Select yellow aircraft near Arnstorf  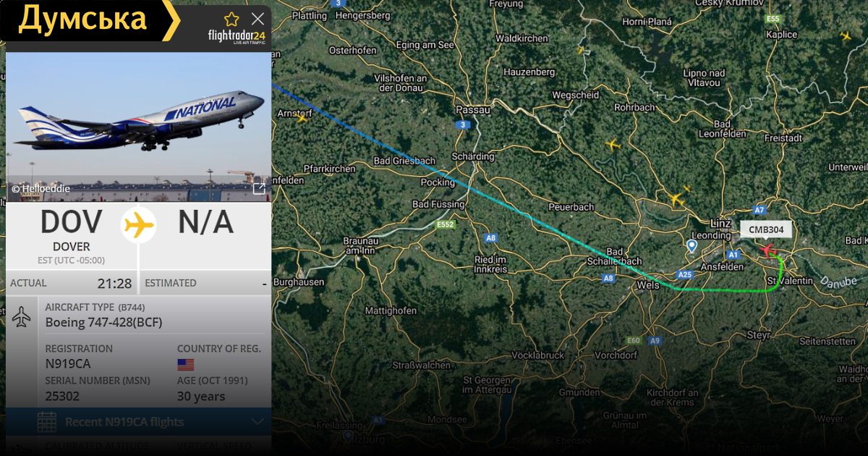point(302,118)
